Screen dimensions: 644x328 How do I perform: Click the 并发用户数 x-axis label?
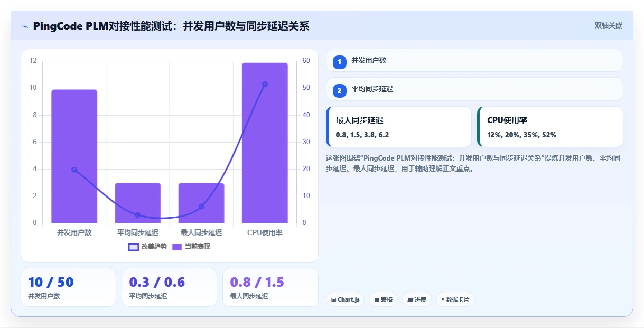74,232
